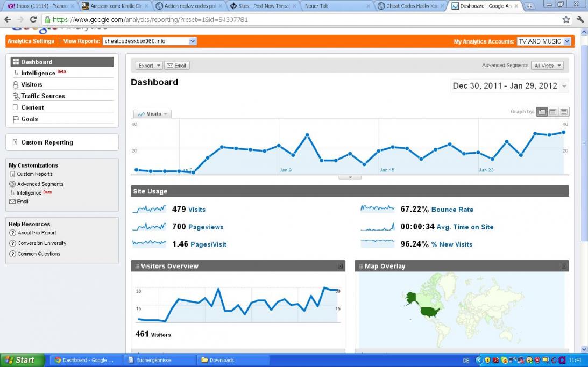The image size is (588, 367).
Task: Show hidden tray icons with the arrow
Action: [x=478, y=360]
